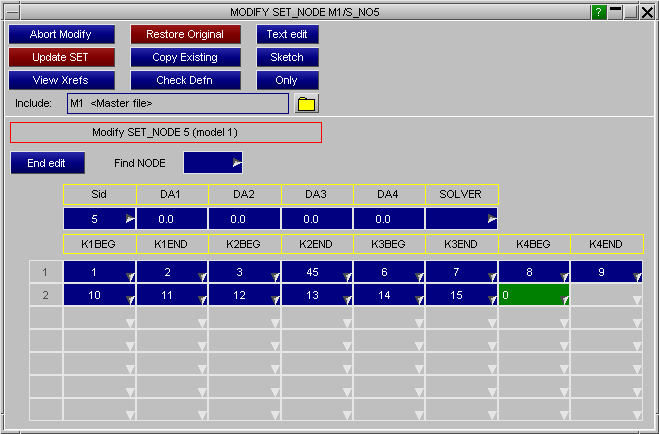Select node cell with value 45
659x434 pixels.
[x=317, y=272]
